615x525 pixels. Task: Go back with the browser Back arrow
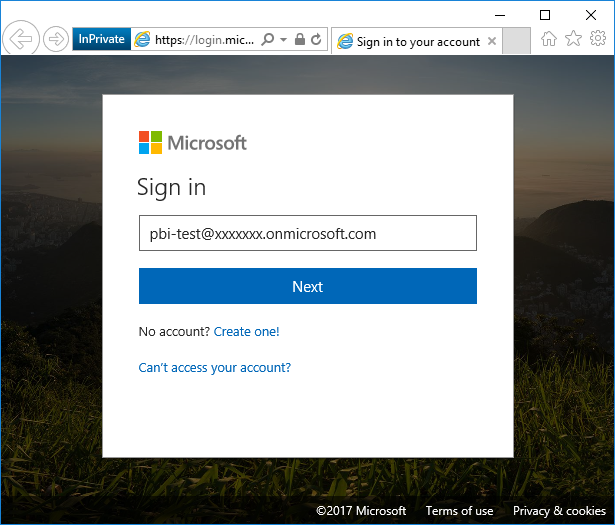point(20,38)
